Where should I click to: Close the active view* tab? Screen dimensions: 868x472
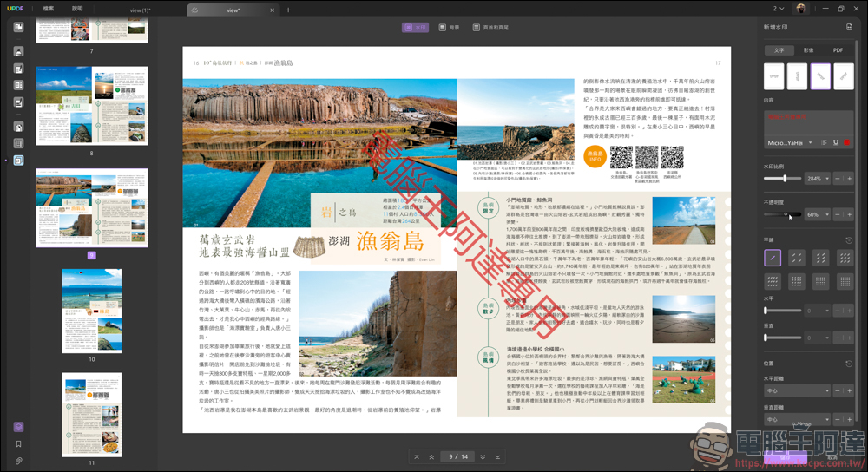click(272, 10)
